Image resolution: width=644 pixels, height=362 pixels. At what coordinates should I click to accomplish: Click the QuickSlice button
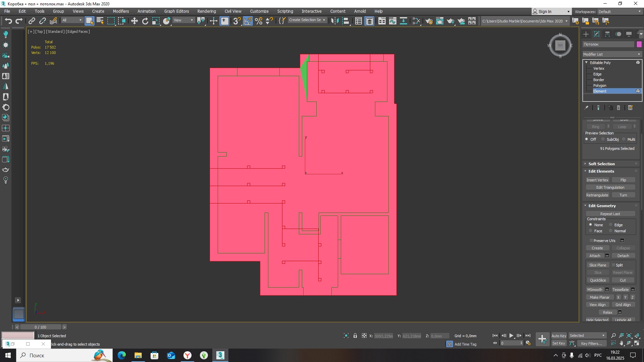click(598, 280)
